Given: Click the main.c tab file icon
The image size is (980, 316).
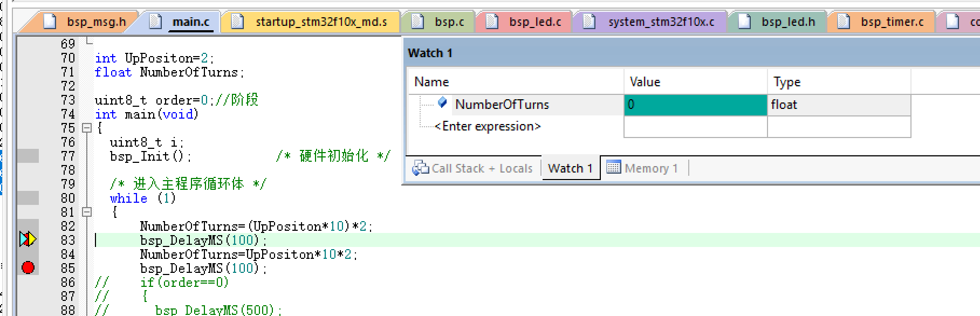Looking at the screenshot, I should tap(155, 22).
